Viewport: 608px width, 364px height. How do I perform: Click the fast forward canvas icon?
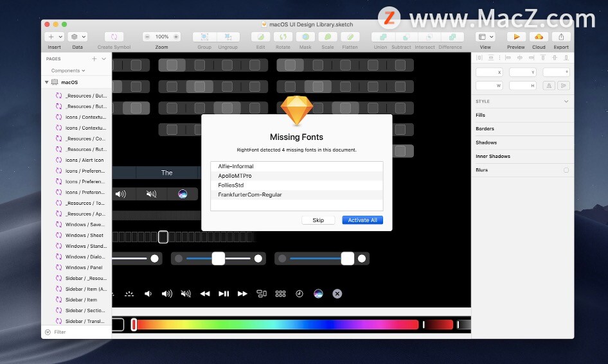point(242,294)
